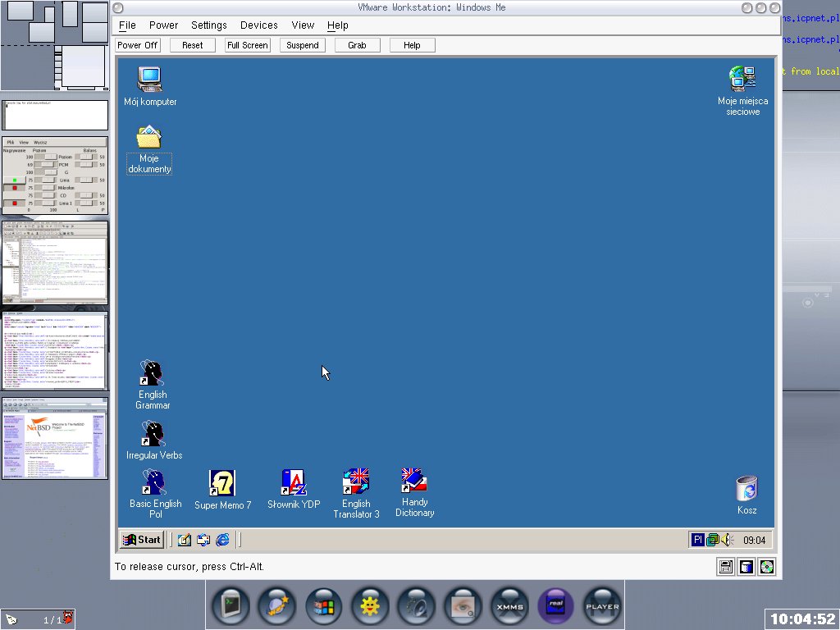Click the speaker with gears dock icon
The image size is (840, 630).
click(416, 606)
